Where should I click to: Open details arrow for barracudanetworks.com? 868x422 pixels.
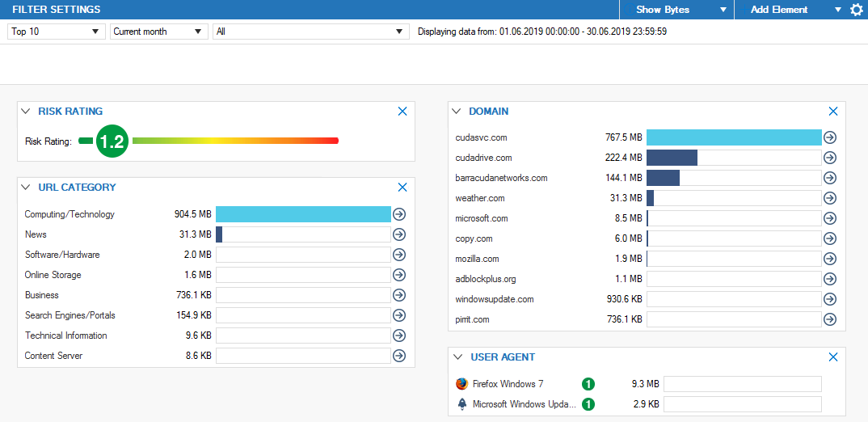pos(829,178)
